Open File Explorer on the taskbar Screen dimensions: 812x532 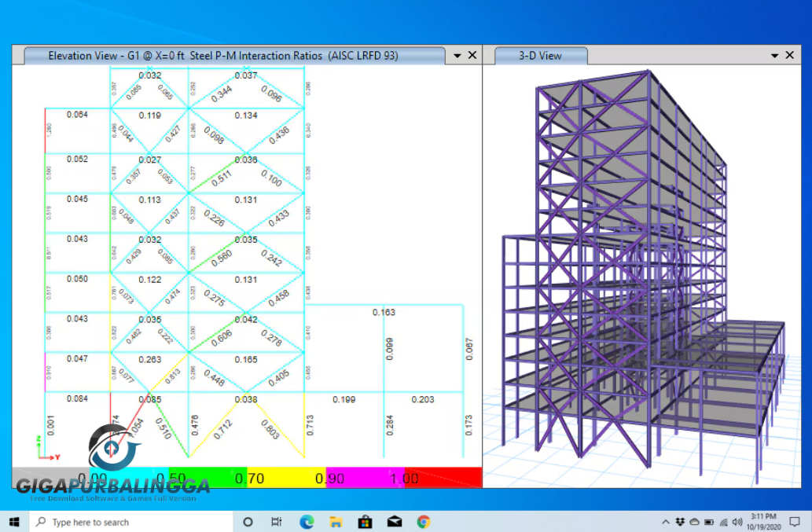(336, 521)
